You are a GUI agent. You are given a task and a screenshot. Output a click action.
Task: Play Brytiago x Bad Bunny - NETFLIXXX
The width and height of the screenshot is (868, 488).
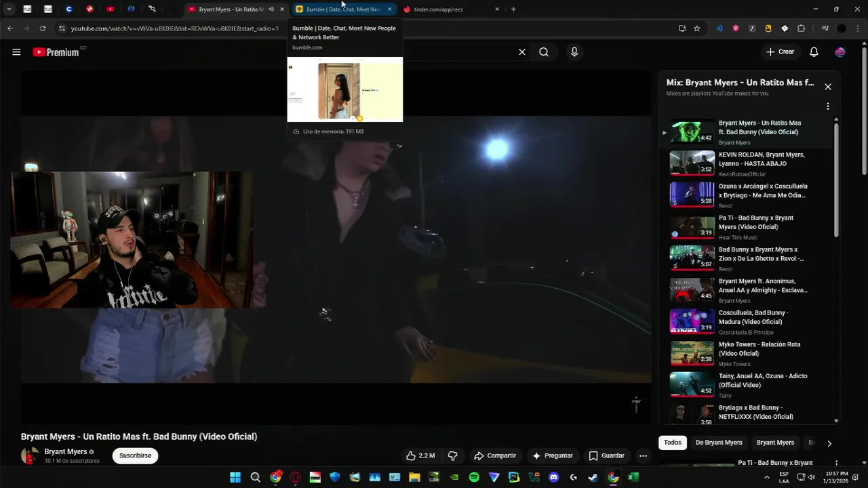pos(746,415)
